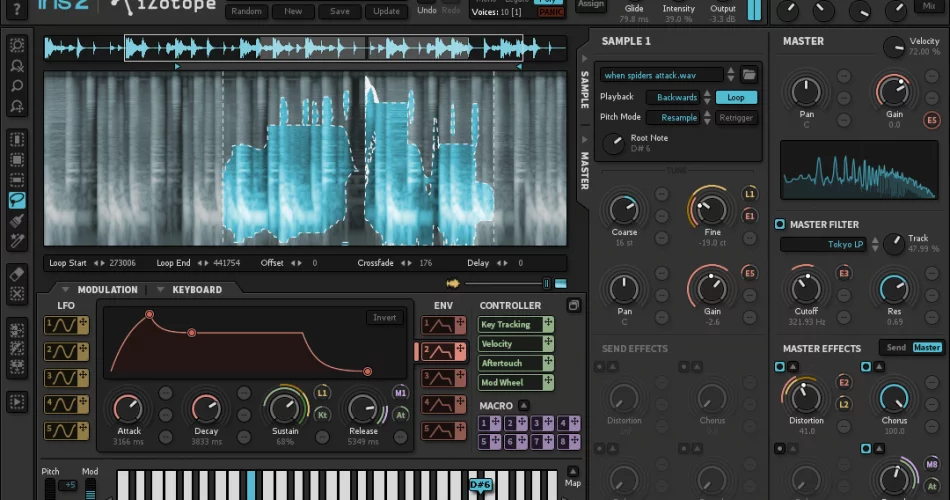Select the Magic Wand tool
Image resolution: width=950 pixels, height=500 pixels.
[x=17, y=241]
